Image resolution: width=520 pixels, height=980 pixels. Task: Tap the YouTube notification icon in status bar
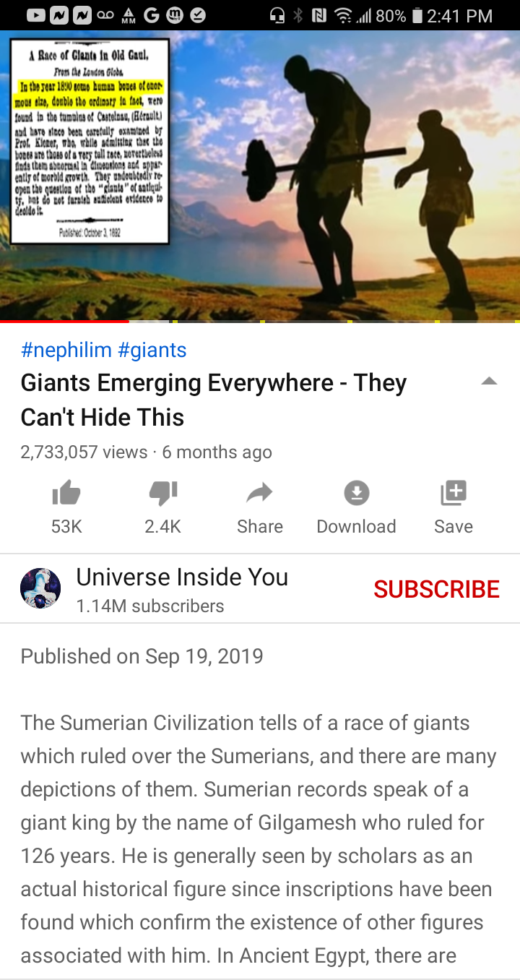coord(38,15)
